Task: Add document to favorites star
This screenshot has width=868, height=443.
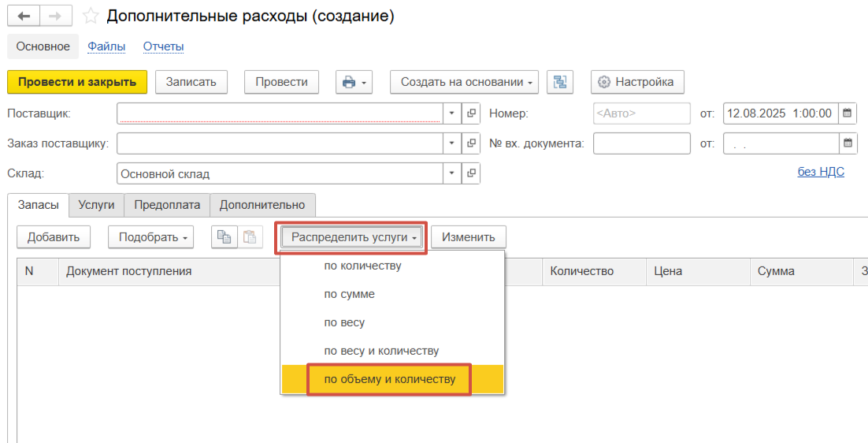Action: [91, 17]
